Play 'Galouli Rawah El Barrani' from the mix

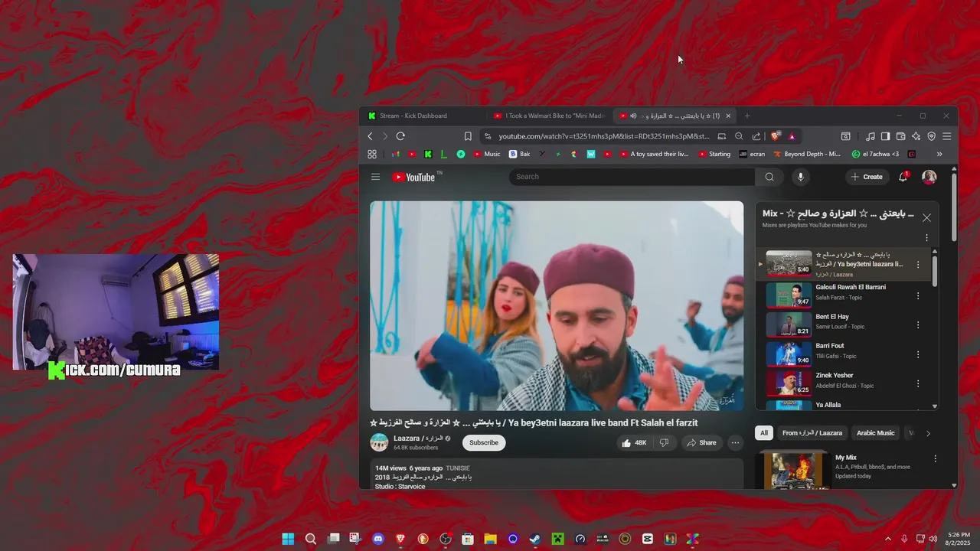pyautogui.click(x=842, y=294)
